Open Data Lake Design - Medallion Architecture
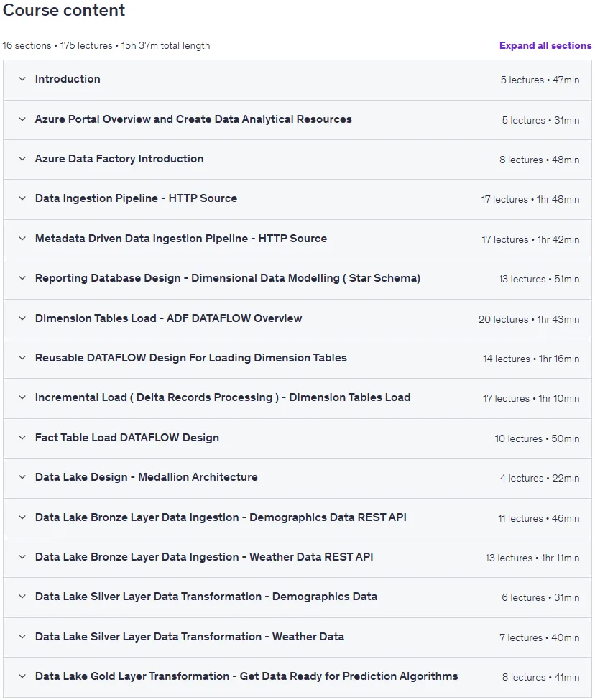Viewport: 595px width, 700px height. [297, 478]
